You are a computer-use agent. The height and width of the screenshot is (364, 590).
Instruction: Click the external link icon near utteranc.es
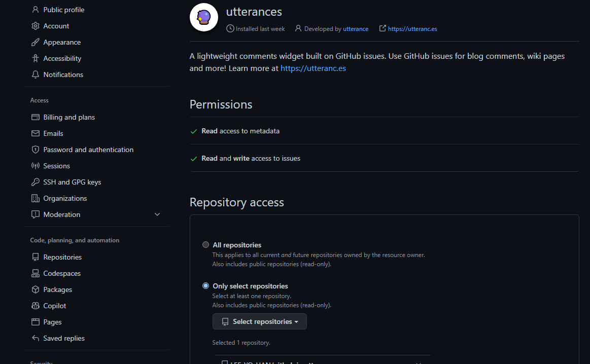pyautogui.click(x=383, y=28)
